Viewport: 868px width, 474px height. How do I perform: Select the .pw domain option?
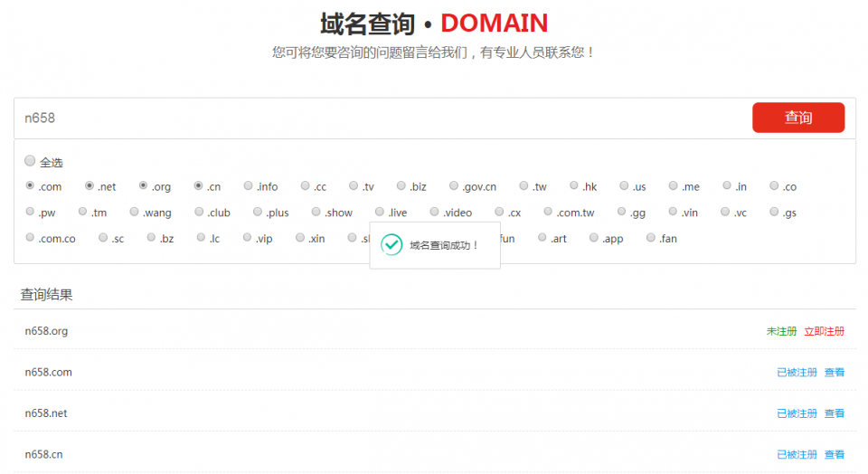click(30, 212)
